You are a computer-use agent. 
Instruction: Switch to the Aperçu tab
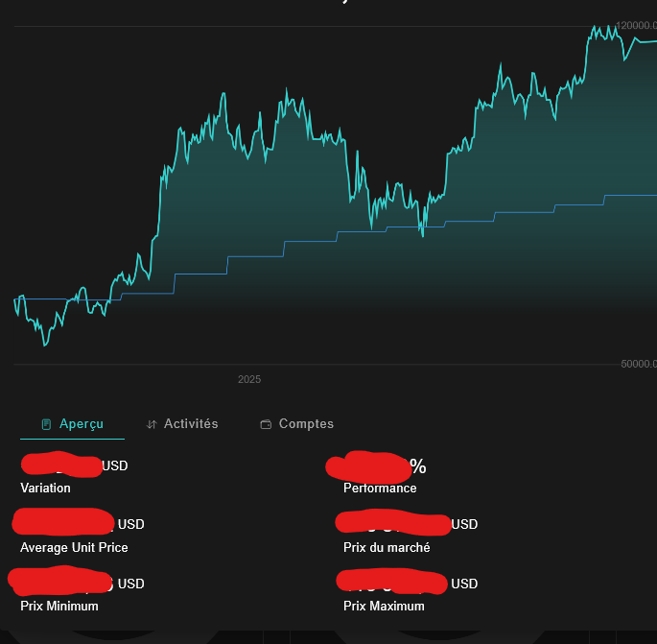81,424
